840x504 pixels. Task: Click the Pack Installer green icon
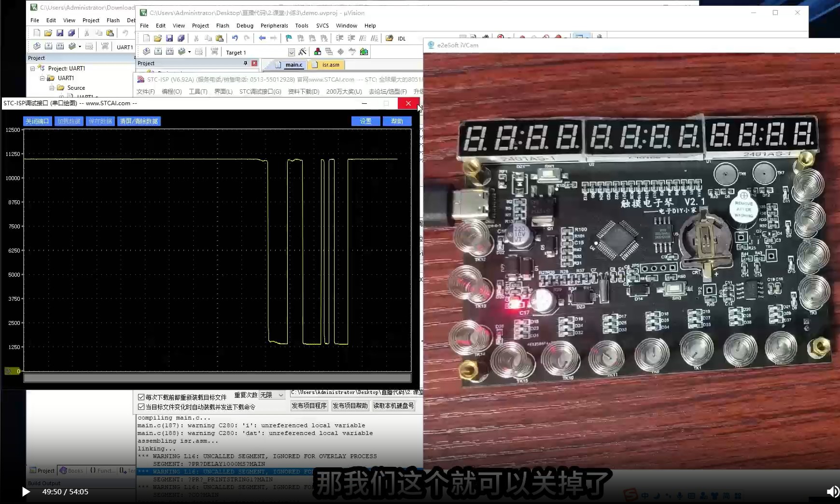point(364,52)
